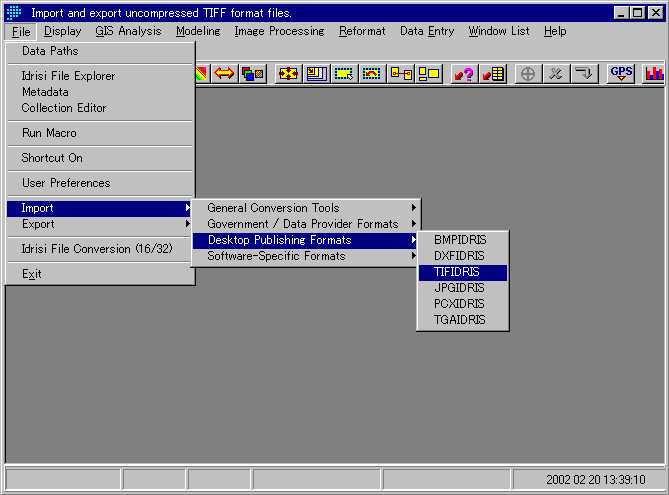Select the PCXIDRIS import module
The width and height of the screenshot is (669, 495).
(x=463, y=304)
